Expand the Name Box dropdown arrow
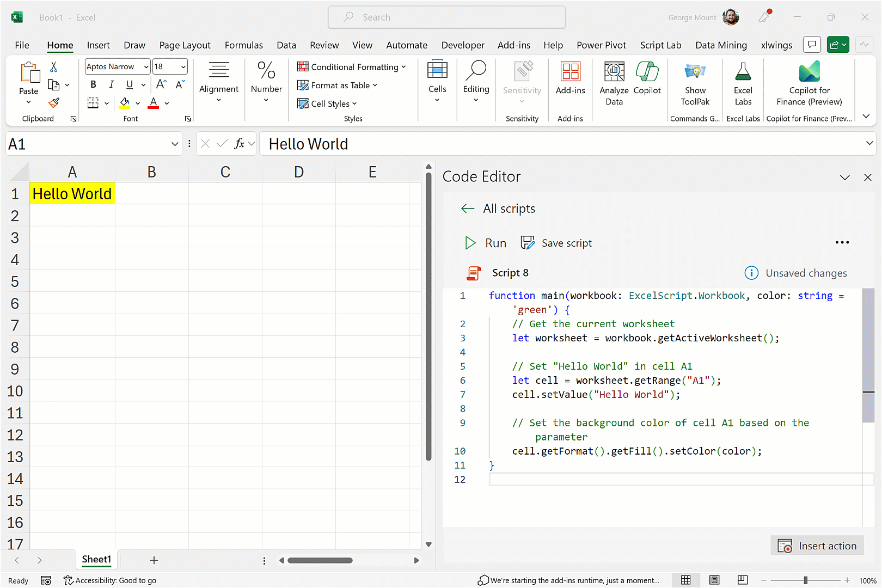Screen dimensions: 882x588 tap(175, 144)
